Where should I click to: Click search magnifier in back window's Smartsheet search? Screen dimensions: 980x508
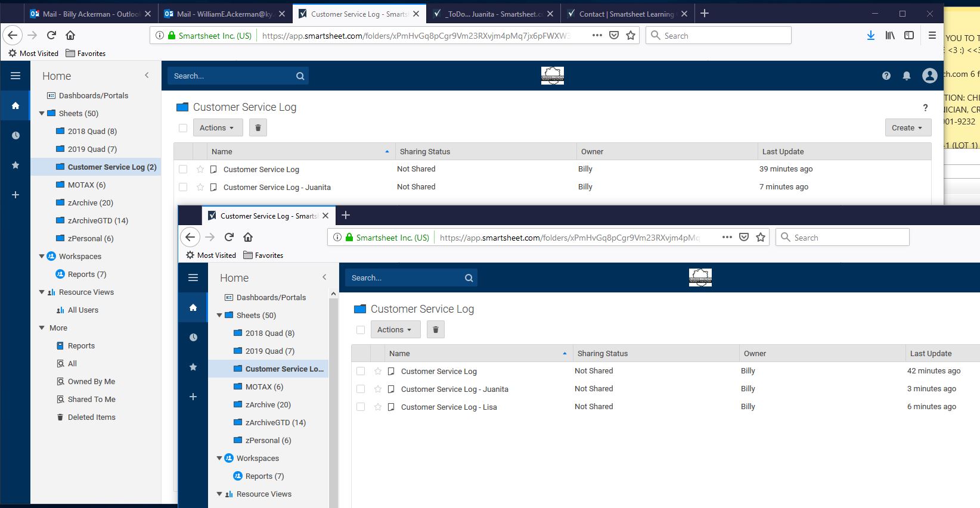300,76
